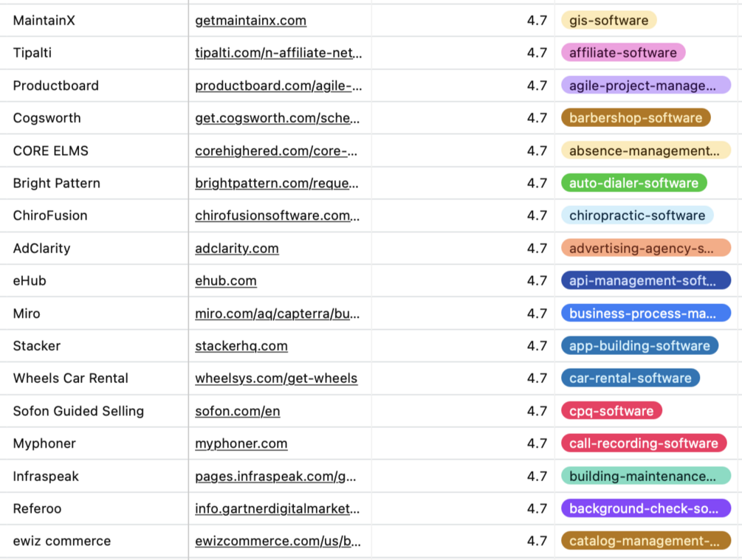Viewport: 742px width, 560px height.
Task: Click the catalog-management tag
Action: (646, 541)
